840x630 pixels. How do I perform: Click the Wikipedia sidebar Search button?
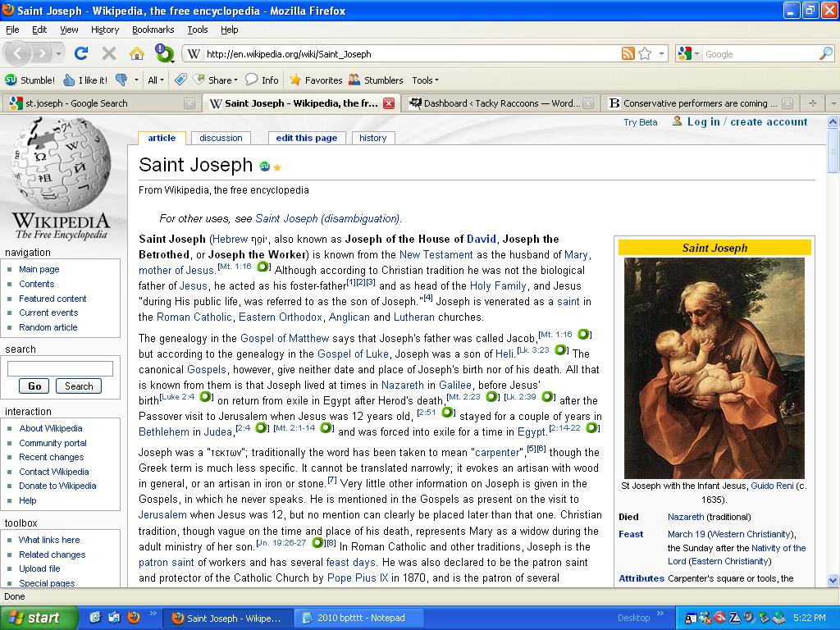click(x=79, y=386)
